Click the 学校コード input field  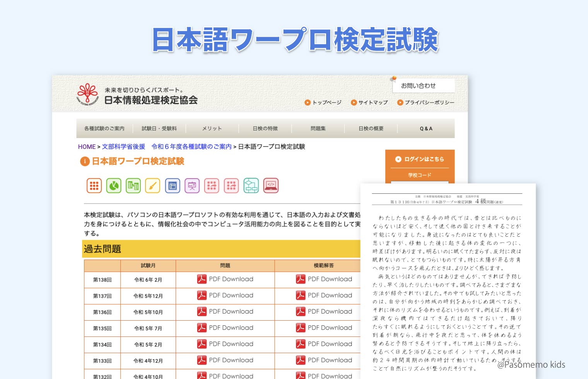(x=420, y=182)
